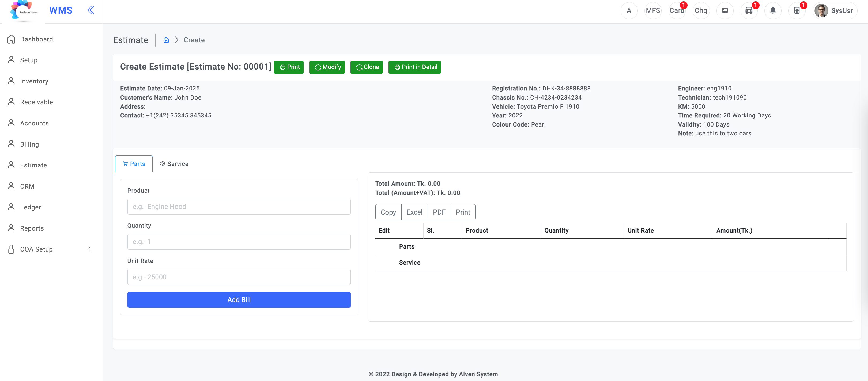
Task: Click customer name John Doe
Action: tap(188, 98)
